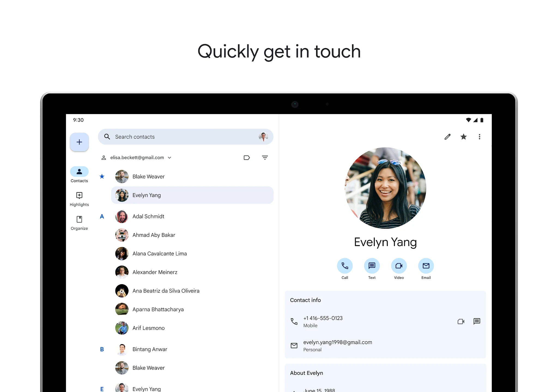Click the search magnifier icon
The height and width of the screenshot is (392, 558).
107,137
